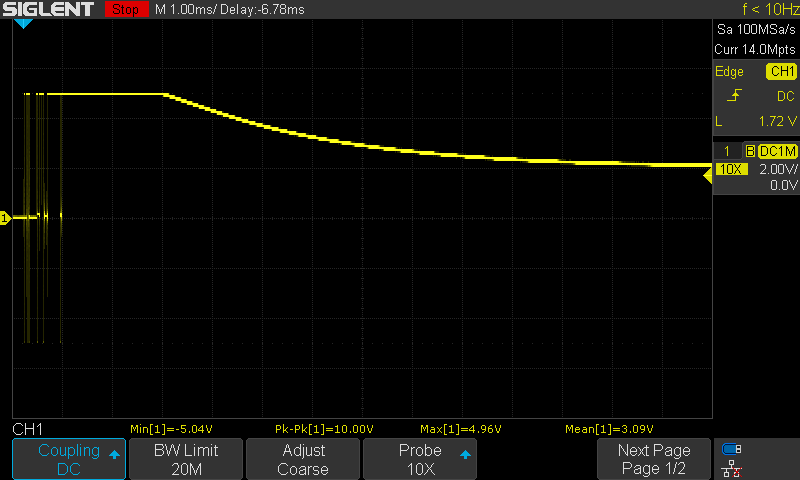This screenshot has width=800, height=480.
Task: Click the rising edge trigger slope icon
Action: (x=734, y=95)
